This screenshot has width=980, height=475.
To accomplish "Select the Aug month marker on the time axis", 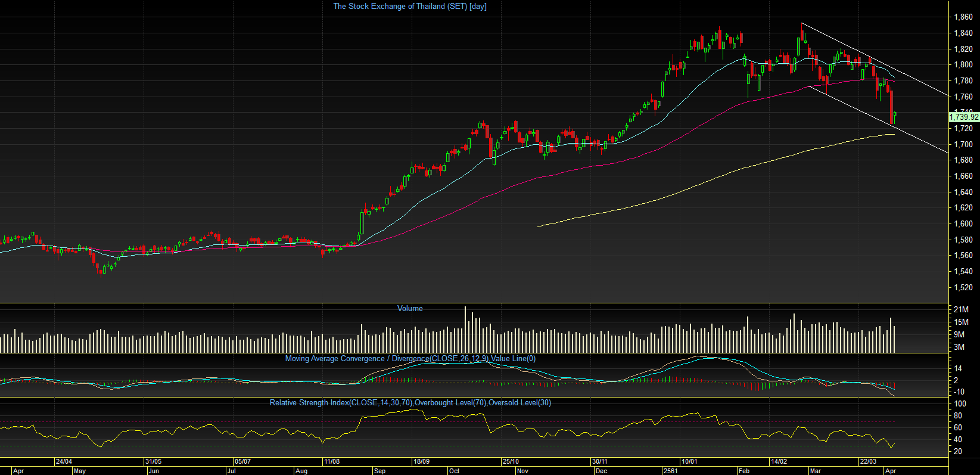I will pyautogui.click(x=301, y=471).
